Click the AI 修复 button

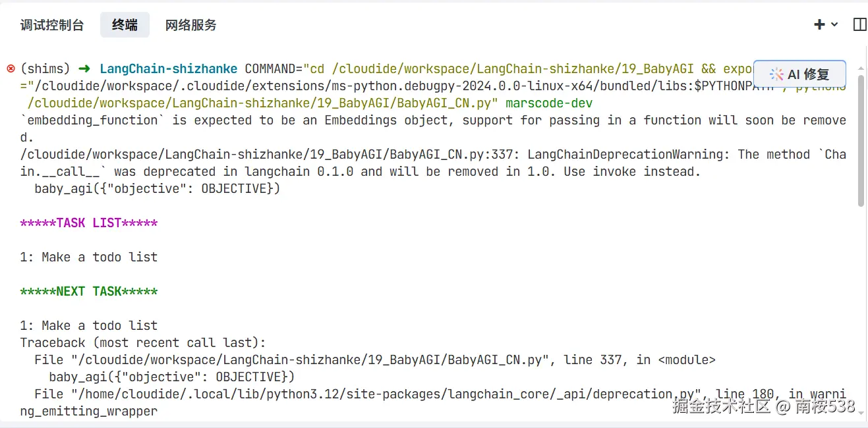click(x=799, y=74)
